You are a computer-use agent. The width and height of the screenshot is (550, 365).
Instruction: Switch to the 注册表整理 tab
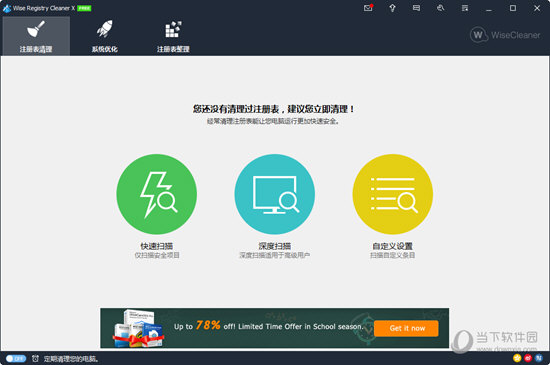[x=173, y=36]
